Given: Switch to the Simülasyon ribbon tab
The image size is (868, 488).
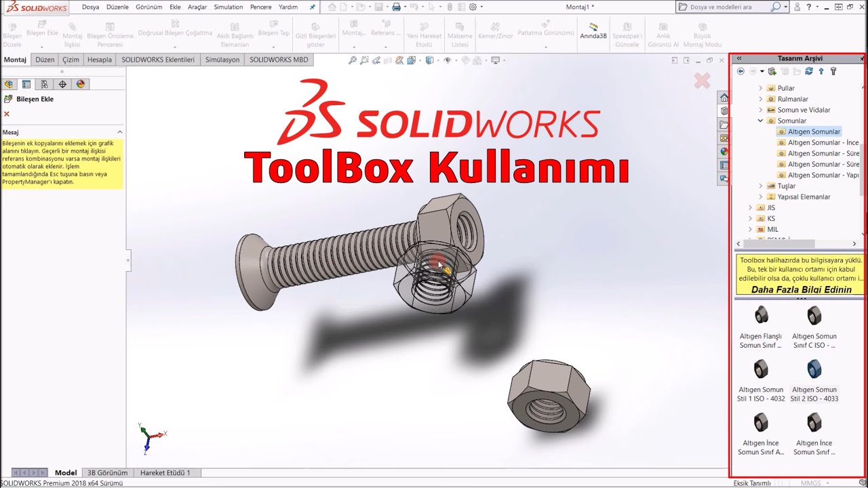Looking at the screenshot, I should click(x=222, y=60).
